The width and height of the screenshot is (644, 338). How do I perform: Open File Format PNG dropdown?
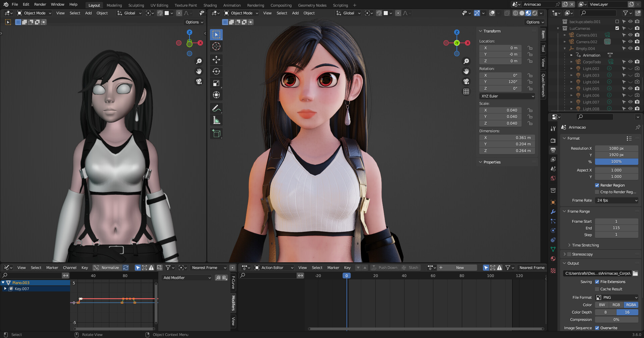pyautogui.click(x=616, y=297)
